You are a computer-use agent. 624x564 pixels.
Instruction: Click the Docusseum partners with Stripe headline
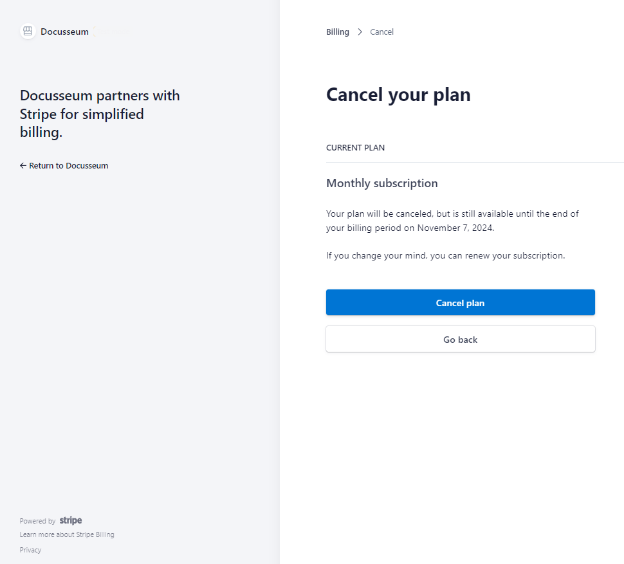tap(100, 113)
